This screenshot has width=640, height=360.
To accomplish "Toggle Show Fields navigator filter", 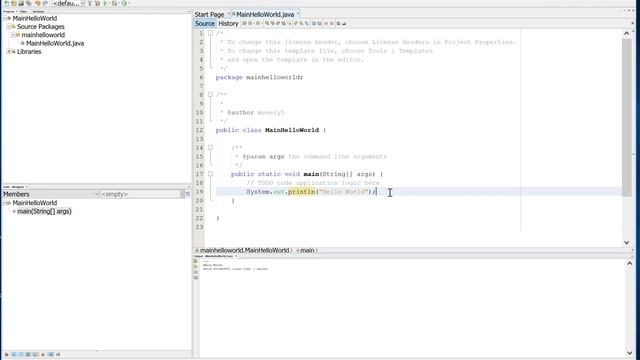I will tap(13, 355).
